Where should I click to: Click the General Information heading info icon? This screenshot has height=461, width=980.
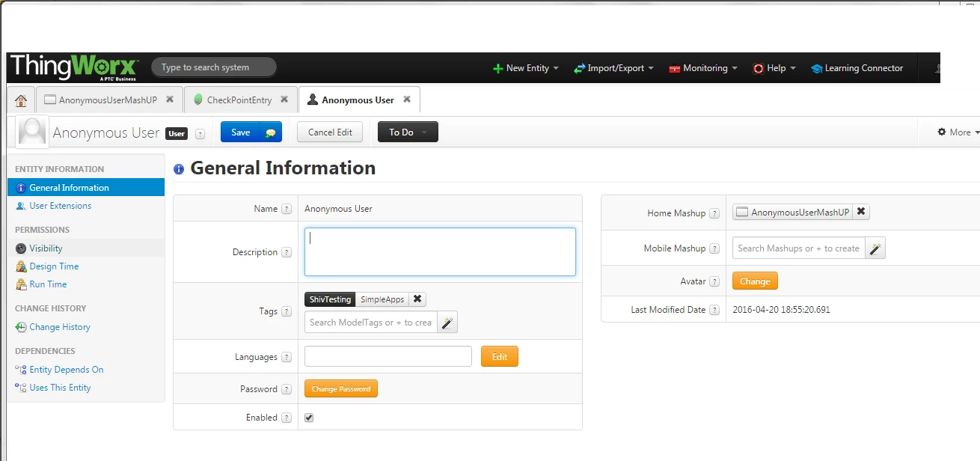tap(179, 169)
